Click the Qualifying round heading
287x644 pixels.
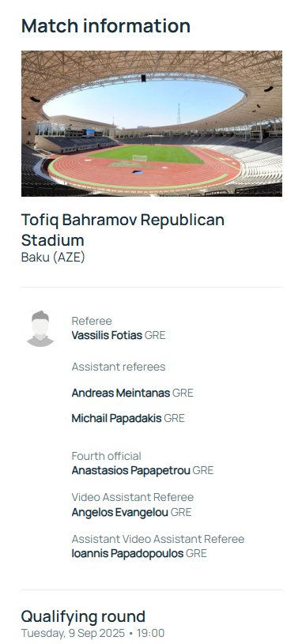[x=83, y=616]
